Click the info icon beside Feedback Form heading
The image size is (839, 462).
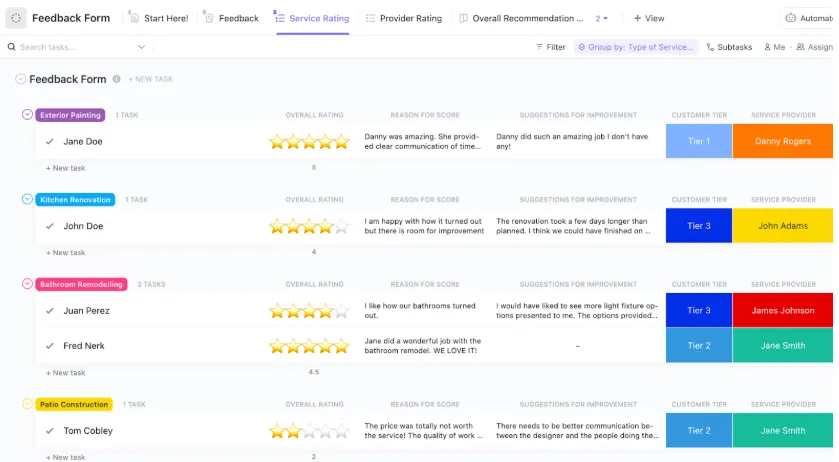coord(116,79)
